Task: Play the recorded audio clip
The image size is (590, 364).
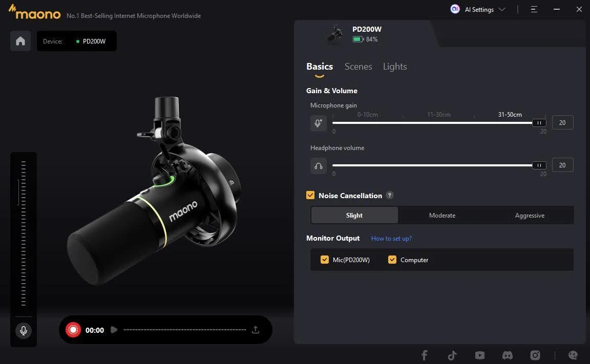Action: click(x=114, y=330)
